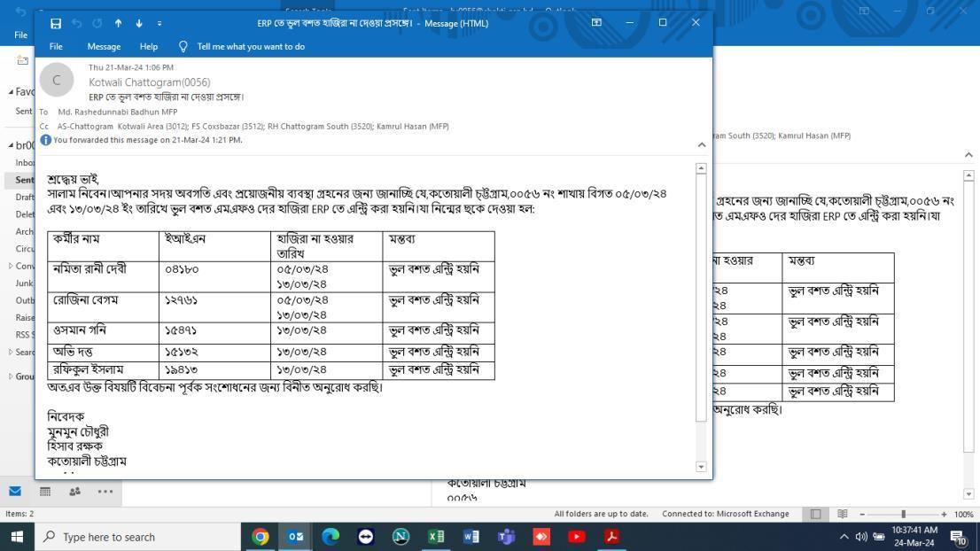Open the Windows Start menu

tap(17, 537)
